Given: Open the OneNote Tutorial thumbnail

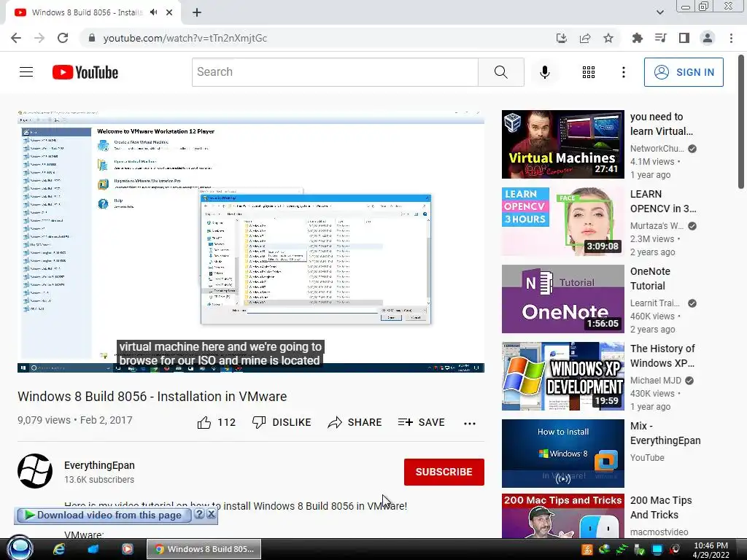Looking at the screenshot, I should (562, 298).
